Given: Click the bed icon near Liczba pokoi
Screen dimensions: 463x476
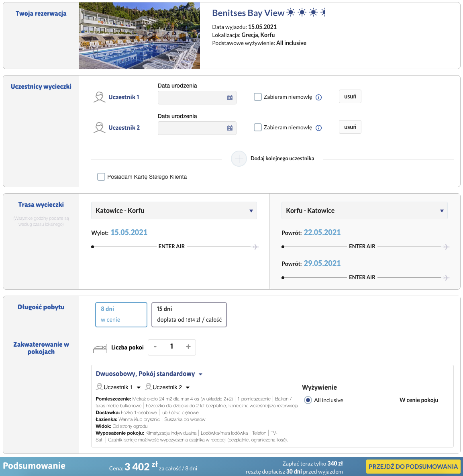Looking at the screenshot, I should 100,348.
